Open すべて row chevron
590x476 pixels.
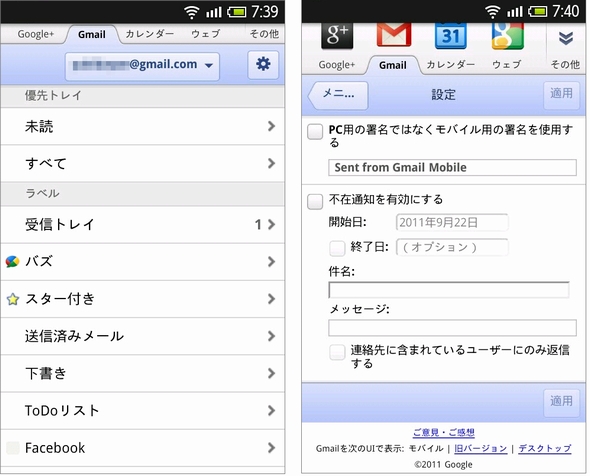click(271, 163)
